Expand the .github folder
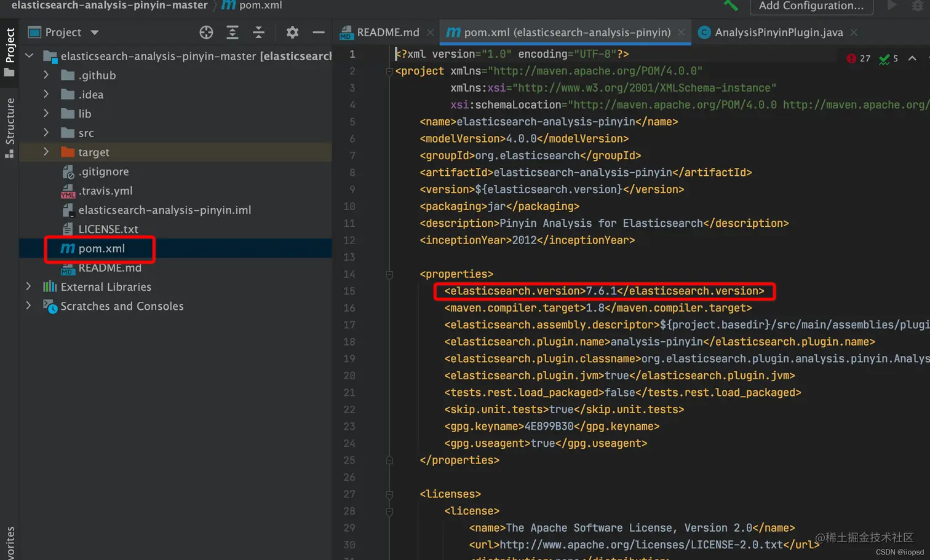This screenshot has width=930, height=560. 46,75
